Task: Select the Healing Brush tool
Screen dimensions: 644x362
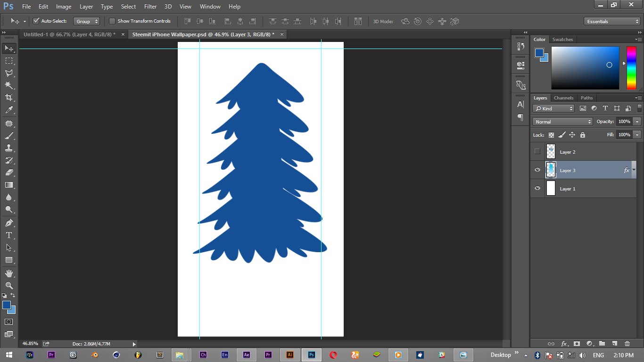Action: click(9, 123)
